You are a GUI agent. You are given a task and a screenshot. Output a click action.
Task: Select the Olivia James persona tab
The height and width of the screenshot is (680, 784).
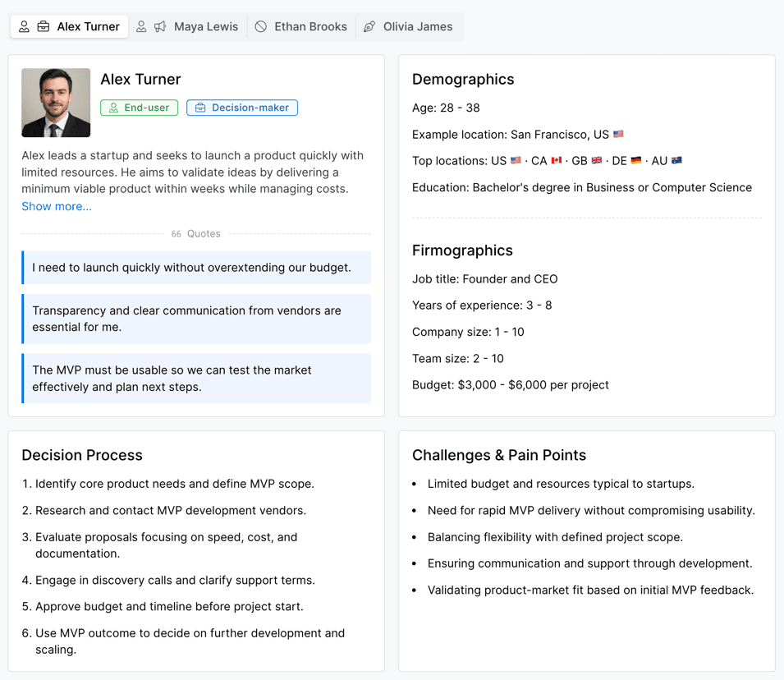click(417, 27)
